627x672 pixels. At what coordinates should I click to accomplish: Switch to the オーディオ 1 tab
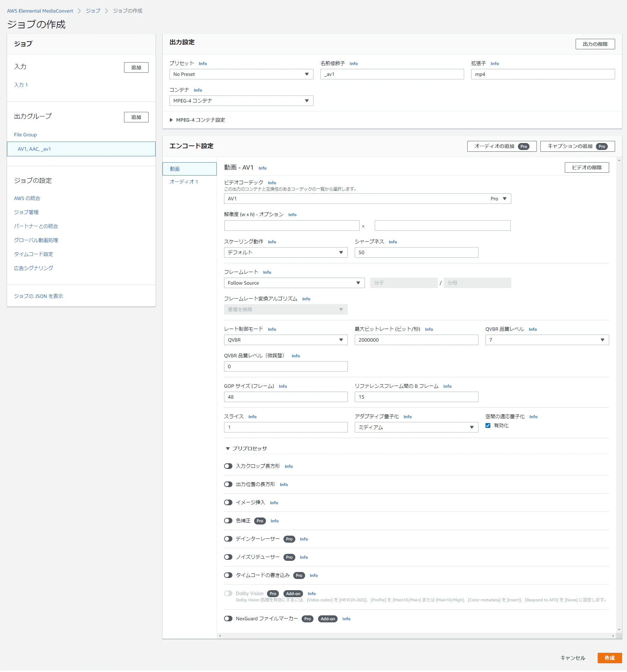pos(183,182)
